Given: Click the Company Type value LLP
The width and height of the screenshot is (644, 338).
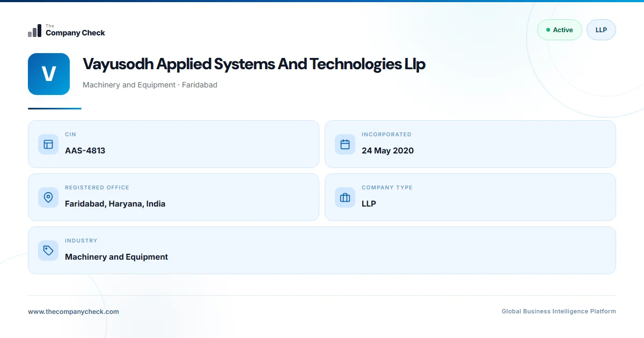Looking at the screenshot, I should pos(369,204).
